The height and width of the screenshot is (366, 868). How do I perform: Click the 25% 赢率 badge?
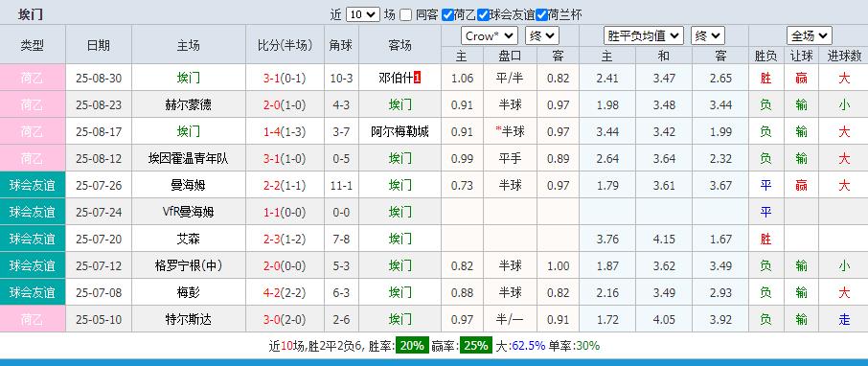pyautogui.click(x=476, y=346)
